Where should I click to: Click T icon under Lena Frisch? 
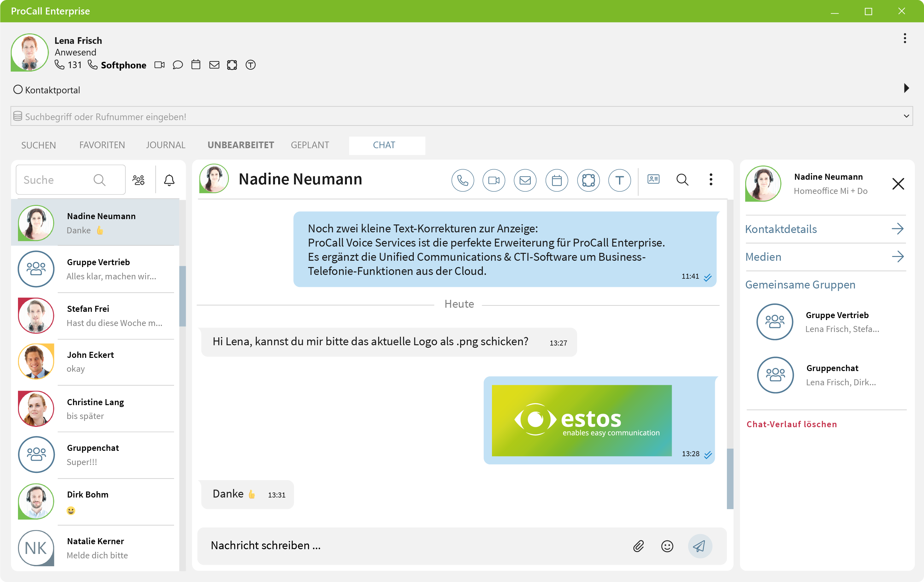(x=251, y=65)
